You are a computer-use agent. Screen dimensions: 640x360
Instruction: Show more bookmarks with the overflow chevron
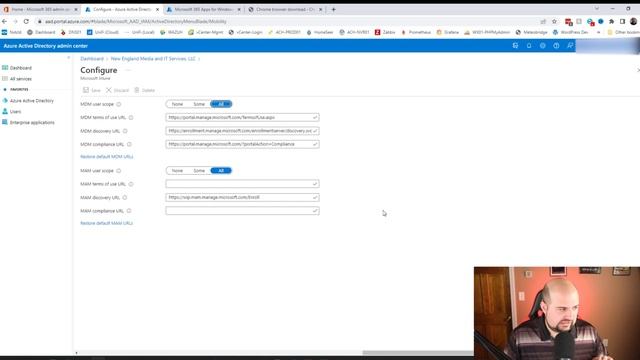point(599,32)
